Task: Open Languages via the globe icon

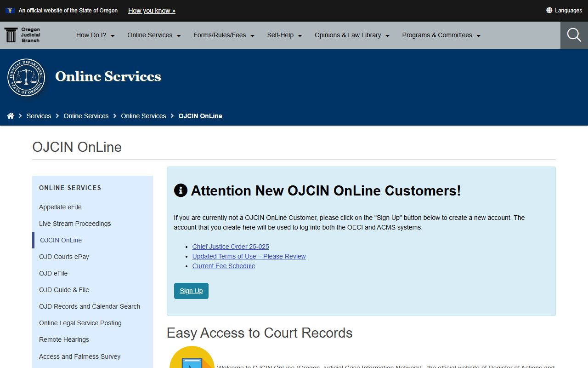Action: (549, 10)
